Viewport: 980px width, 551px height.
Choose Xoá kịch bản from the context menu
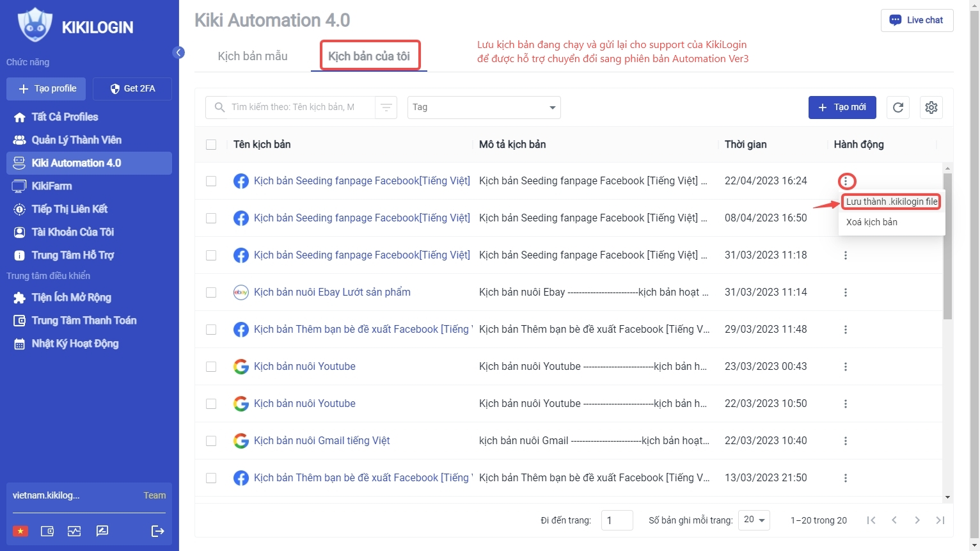[871, 222]
